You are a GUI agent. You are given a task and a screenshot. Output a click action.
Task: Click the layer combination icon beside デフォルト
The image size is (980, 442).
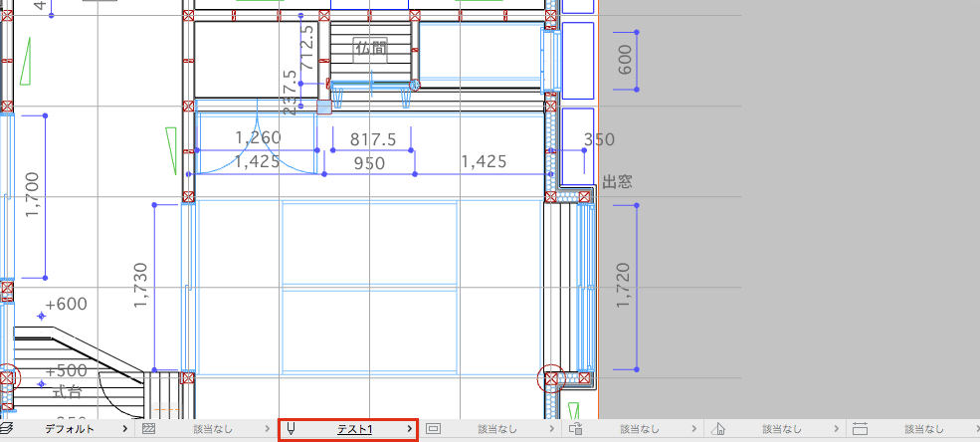[7, 429]
